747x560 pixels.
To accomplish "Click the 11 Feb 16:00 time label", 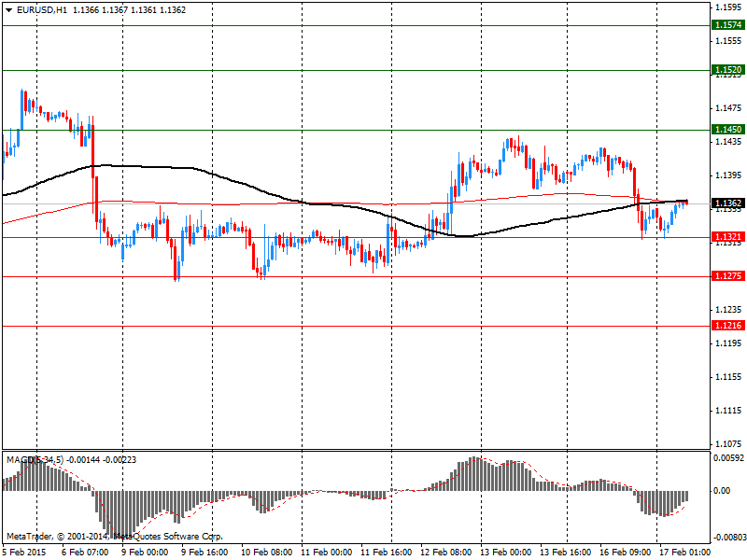I will (386, 553).
